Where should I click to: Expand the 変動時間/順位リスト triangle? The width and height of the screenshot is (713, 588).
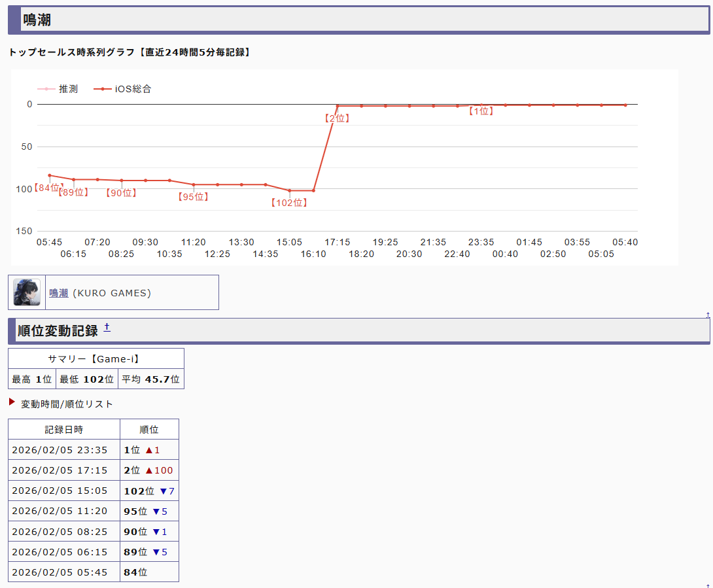coord(12,402)
